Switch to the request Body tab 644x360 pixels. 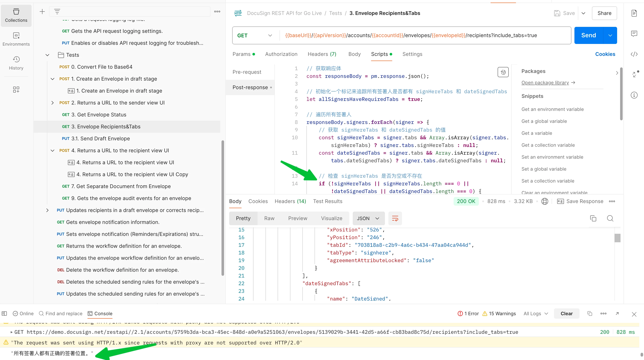coord(354,54)
